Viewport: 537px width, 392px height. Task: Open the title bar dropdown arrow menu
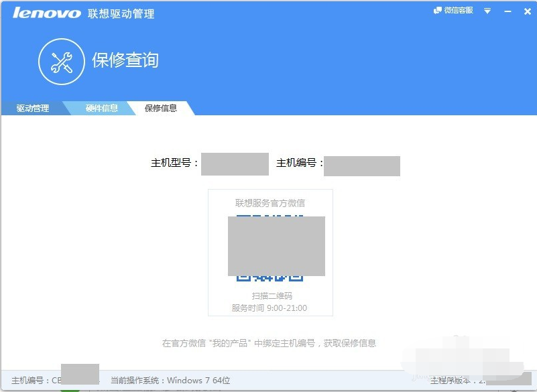487,11
